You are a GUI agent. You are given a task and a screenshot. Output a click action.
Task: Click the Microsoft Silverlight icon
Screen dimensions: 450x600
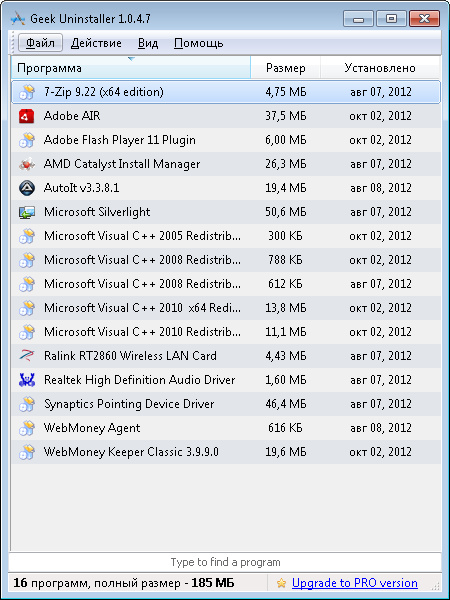[26, 212]
